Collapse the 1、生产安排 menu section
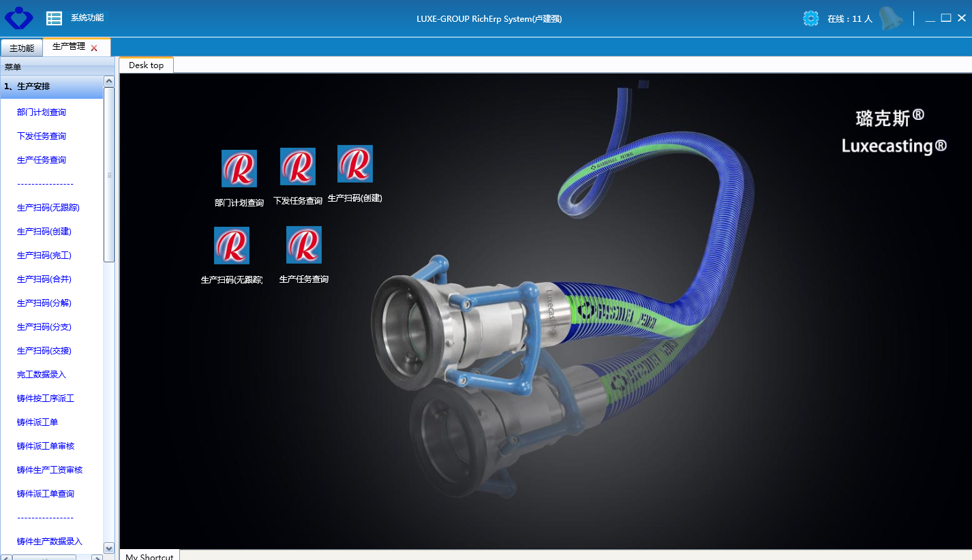Screen dimensions: 972x560 tap(52, 87)
